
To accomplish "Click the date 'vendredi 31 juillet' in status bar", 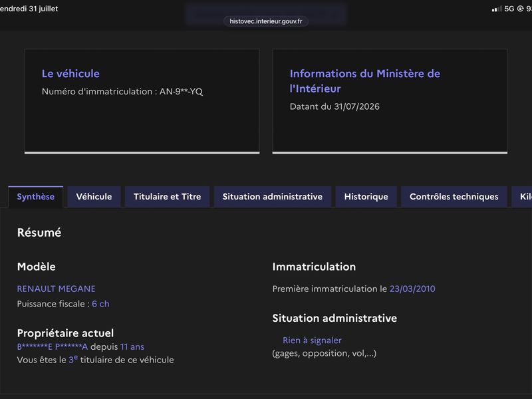I will [x=29, y=9].
